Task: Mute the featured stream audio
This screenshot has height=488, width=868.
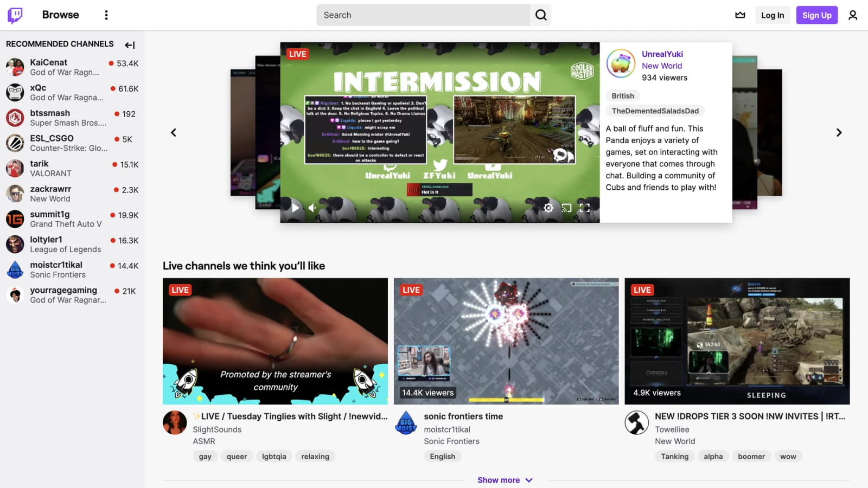Action: click(x=312, y=208)
